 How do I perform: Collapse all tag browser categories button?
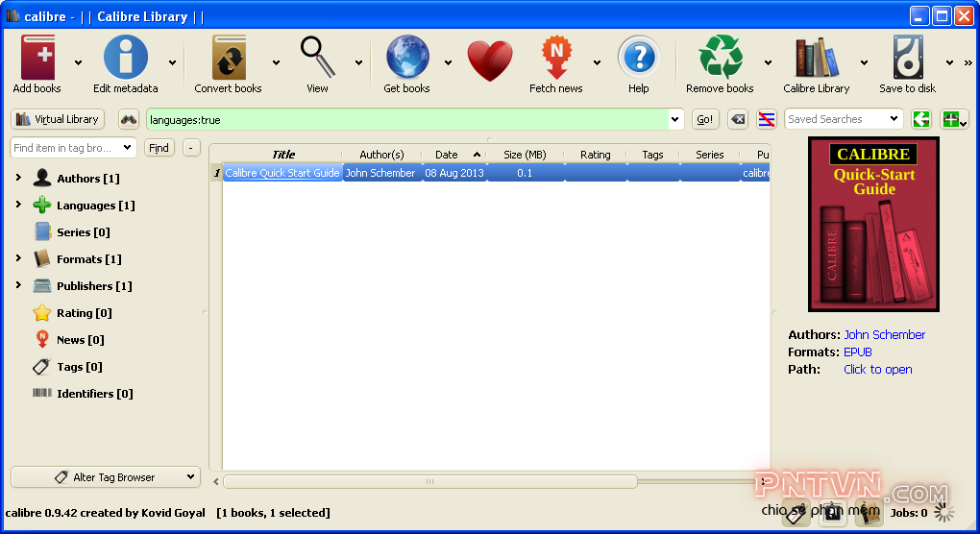[x=190, y=147]
